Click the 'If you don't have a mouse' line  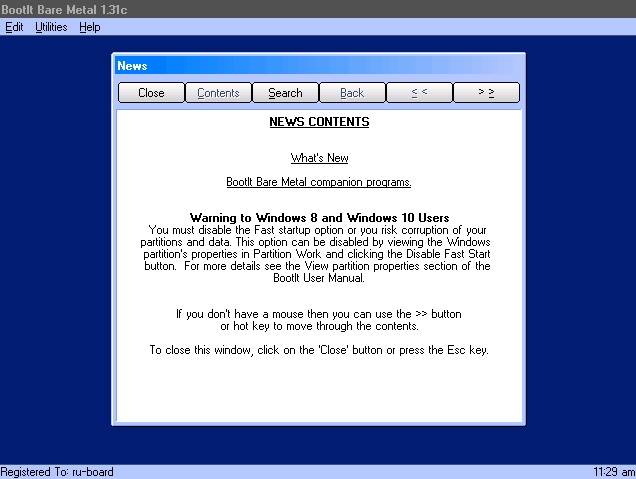pos(319,314)
